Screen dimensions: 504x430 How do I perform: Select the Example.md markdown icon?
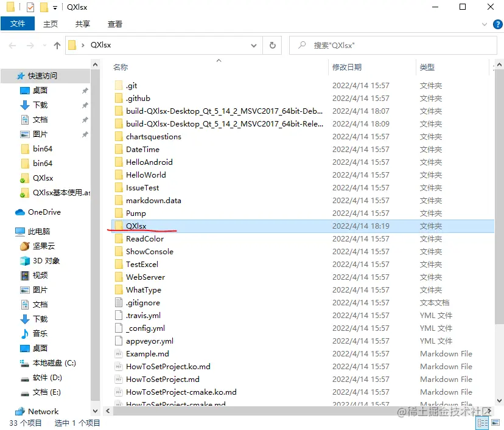click(x=119, y=353)
